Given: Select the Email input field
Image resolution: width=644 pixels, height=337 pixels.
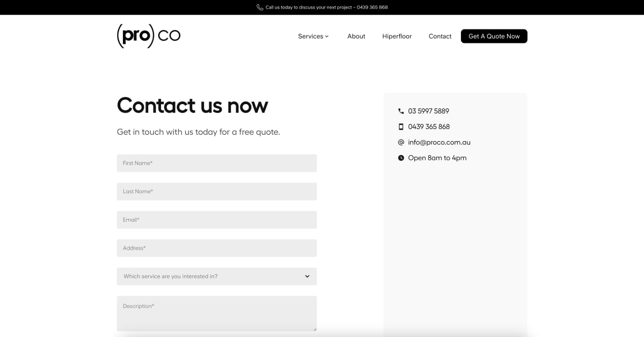Looking at the screenshot, I should click(x=217, y=220).
